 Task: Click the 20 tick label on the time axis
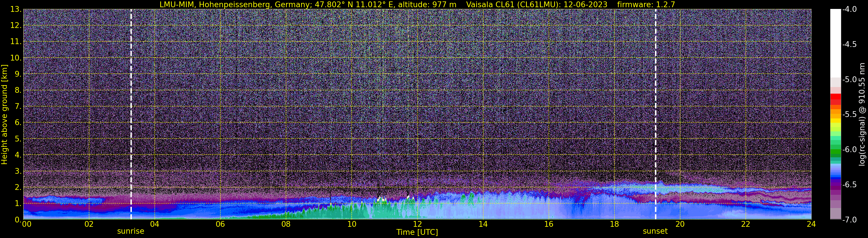tap(680, 224)
